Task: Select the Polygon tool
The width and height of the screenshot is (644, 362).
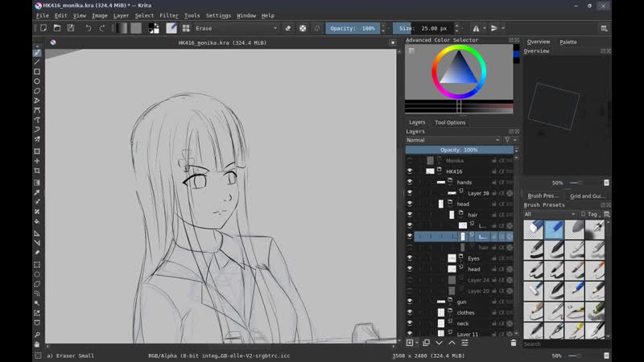Action: [37, 91]
